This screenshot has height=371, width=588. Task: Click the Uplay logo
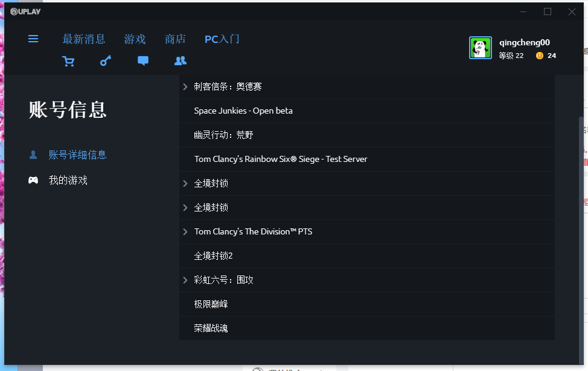25,11
